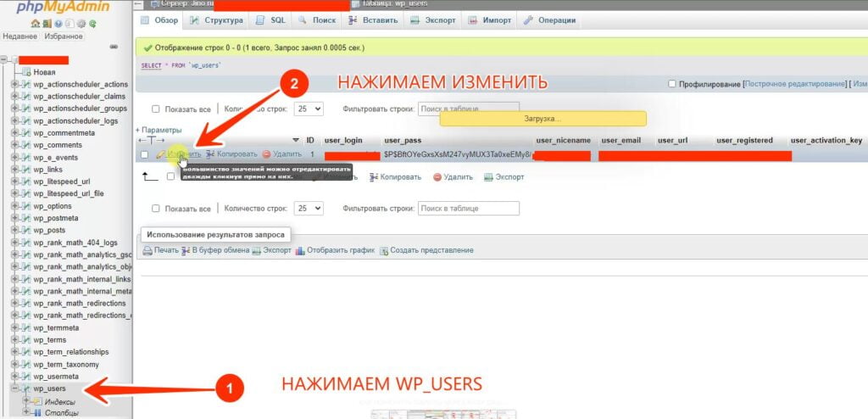Click the Copy icon in row 1
The height and width of the screenshot is (419, 868).
tap(210, 154)
